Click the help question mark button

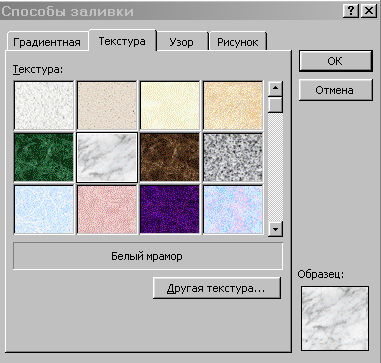pyautogui.click(x=351, y=11)
